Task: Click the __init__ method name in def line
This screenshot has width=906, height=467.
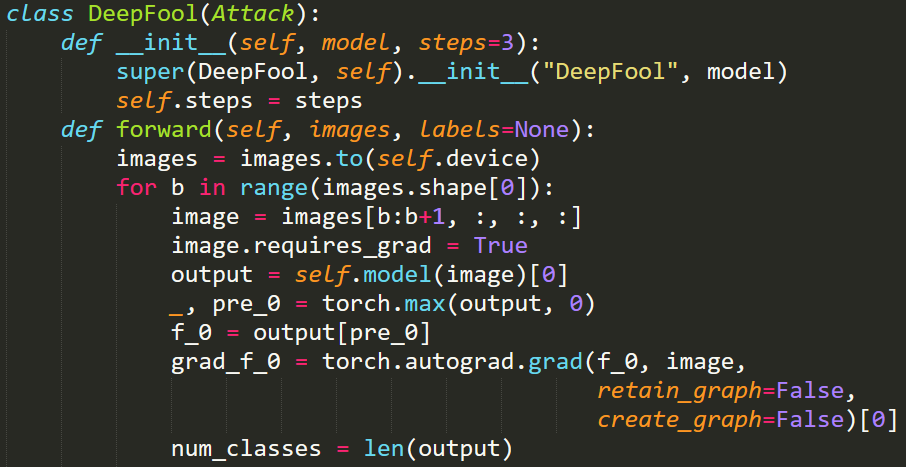Action: pyautogui.click(x=171, y=43)
